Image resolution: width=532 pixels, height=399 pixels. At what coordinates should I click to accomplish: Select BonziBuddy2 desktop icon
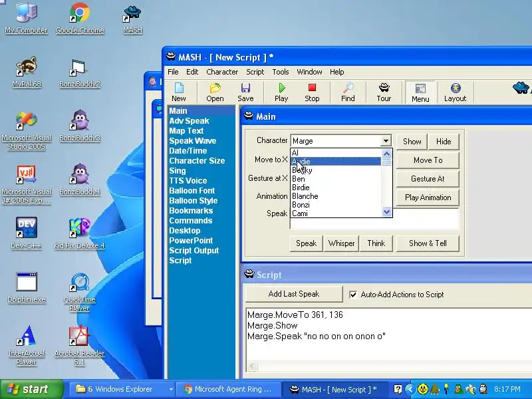click(80, 72)
